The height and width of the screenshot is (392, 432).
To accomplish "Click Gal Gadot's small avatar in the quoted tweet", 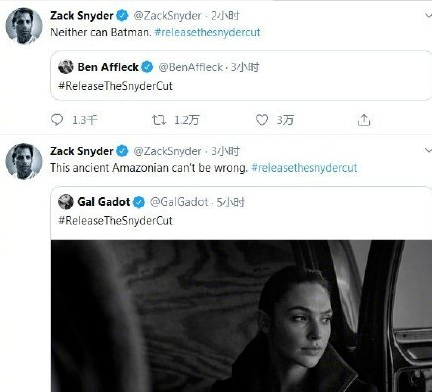I will 66,202.
